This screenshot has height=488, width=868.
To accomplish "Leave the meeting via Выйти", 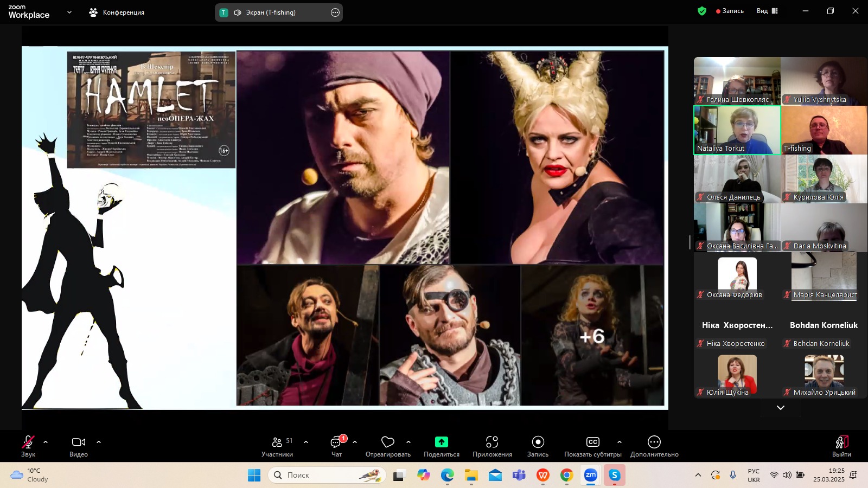I will coord(841,442).
